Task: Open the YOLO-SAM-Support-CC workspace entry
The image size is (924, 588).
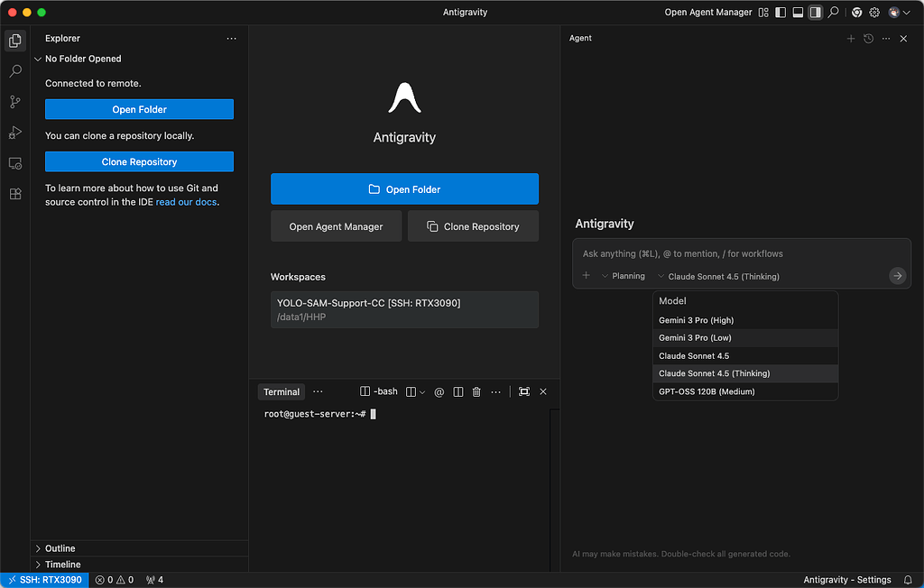Action: pyautogui.click(x=404, y=310)
